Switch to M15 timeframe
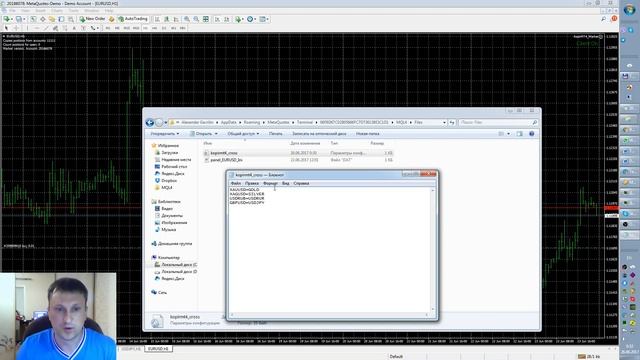 (x=127, y=28)
